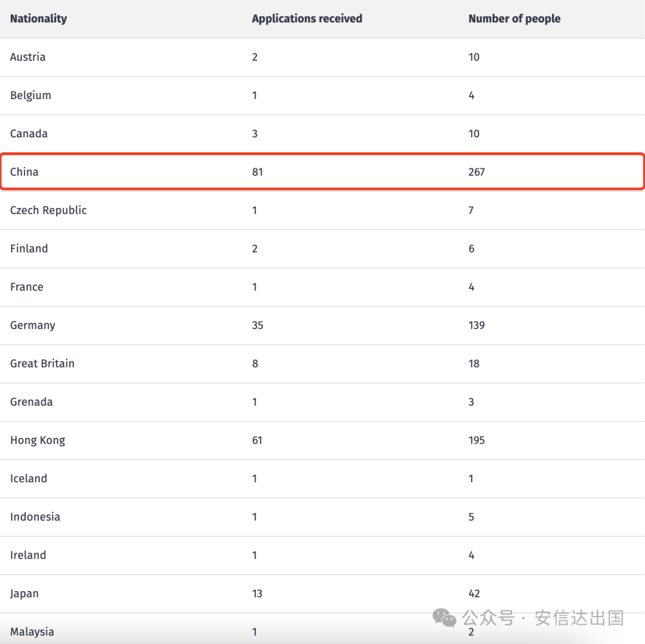Click Finland's people count 6
The height and width of the screenshot is (644, 645).
click(471, 249)
